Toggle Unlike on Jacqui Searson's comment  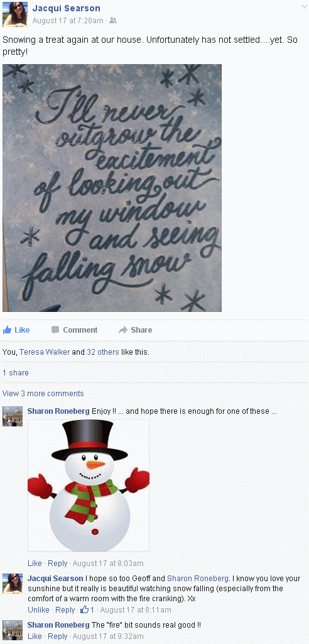pos(38,610)
